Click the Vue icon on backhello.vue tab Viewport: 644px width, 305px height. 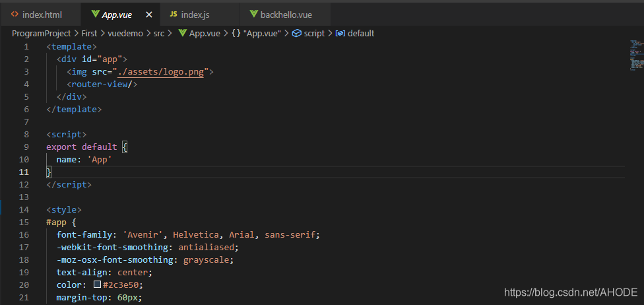click(254, 15)
